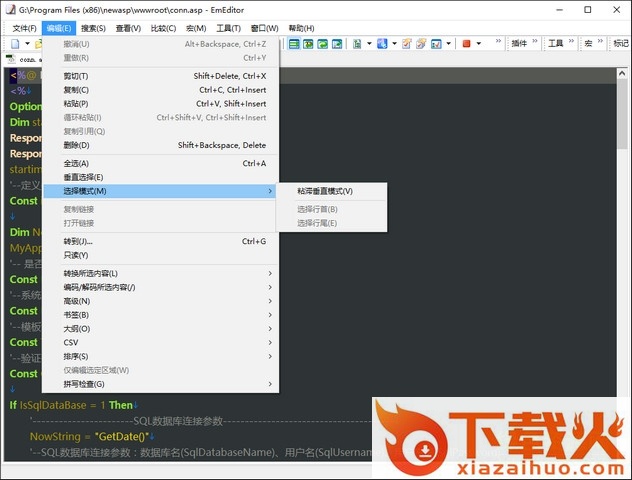The image size is (632, 480).
Task: Click the blue globe document toolbar icon
Action: 382,44
